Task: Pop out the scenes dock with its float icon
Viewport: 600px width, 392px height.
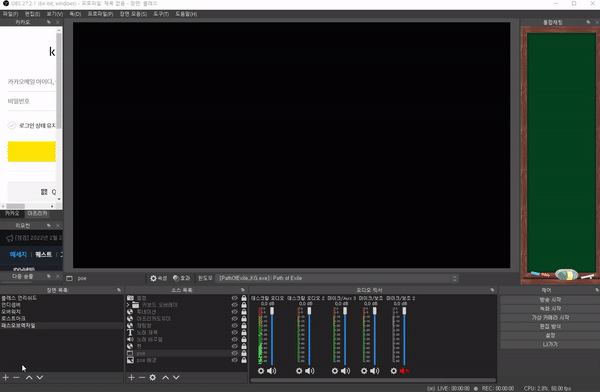Action: (x=119, y=290)
